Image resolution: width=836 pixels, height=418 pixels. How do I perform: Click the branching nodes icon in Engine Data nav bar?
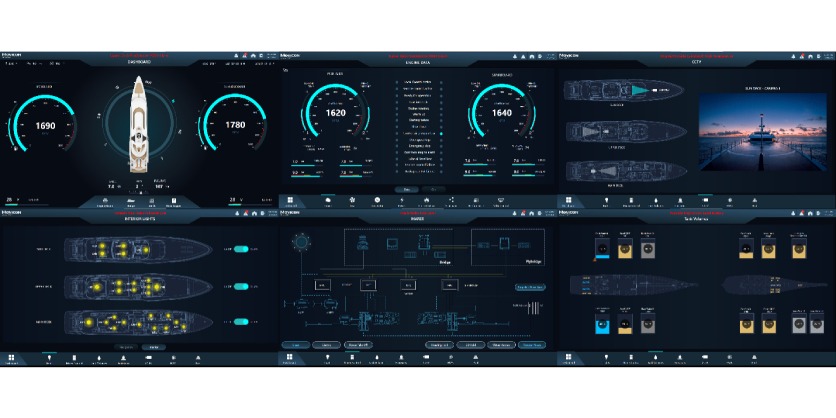[x=452, y=201]
